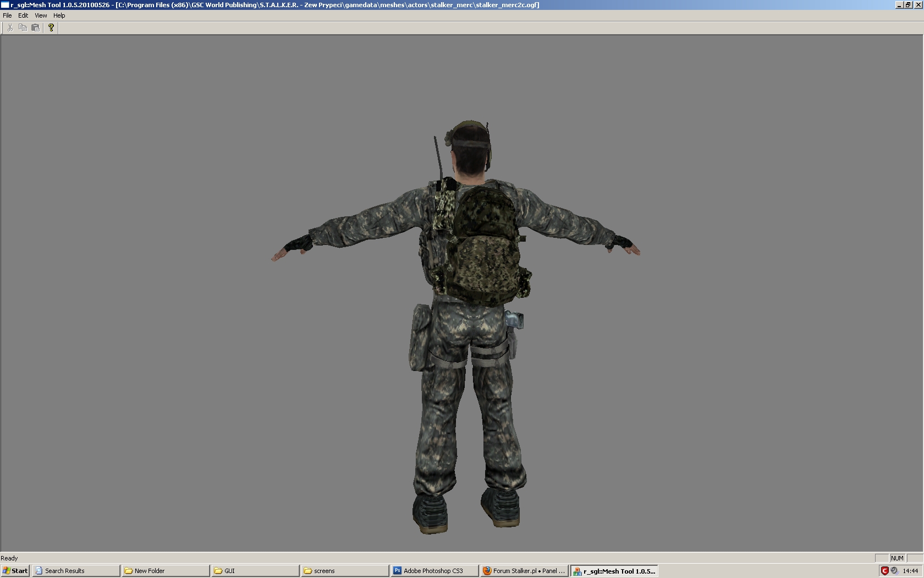The width and height of the screenshot is (924, 578).
Task: Open the View menu
Action: pos(41,15)
